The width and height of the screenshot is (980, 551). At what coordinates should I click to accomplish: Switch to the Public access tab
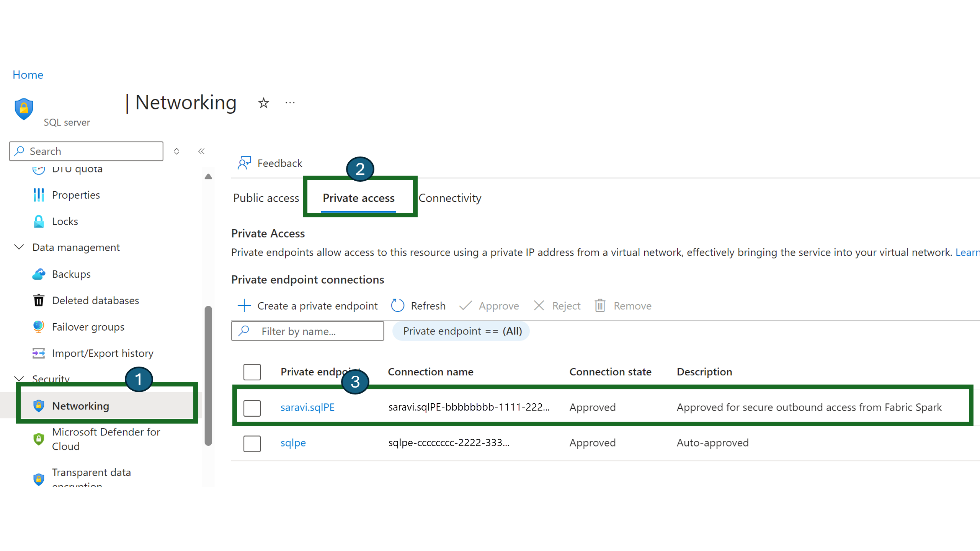pos(266,198)
